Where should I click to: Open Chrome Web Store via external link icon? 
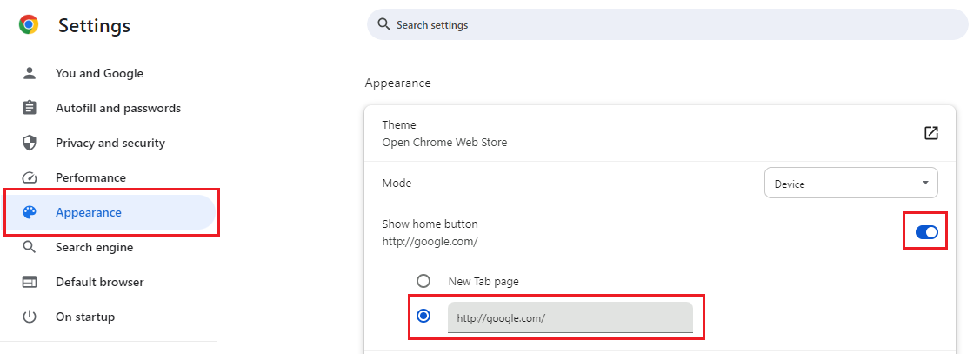point(931,133)
